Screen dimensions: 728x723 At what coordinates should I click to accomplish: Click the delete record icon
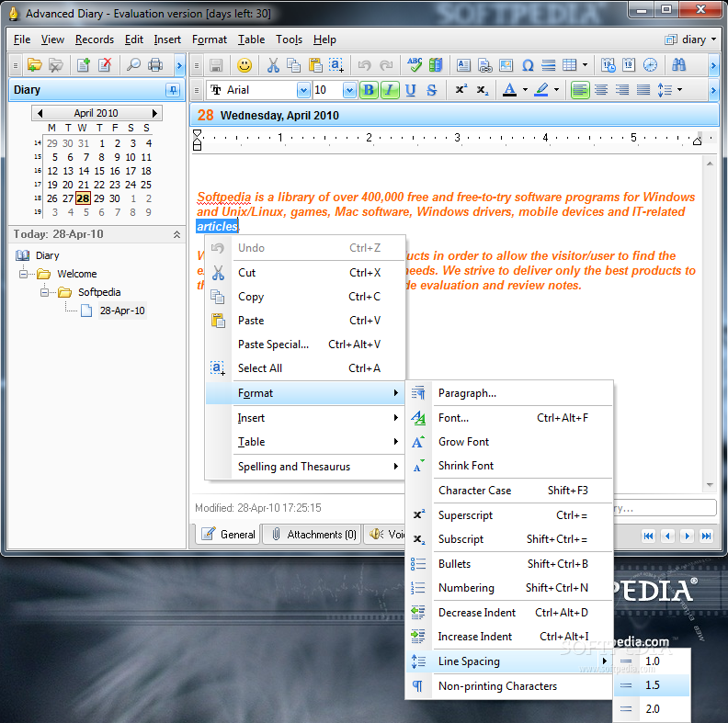(105, 65)
